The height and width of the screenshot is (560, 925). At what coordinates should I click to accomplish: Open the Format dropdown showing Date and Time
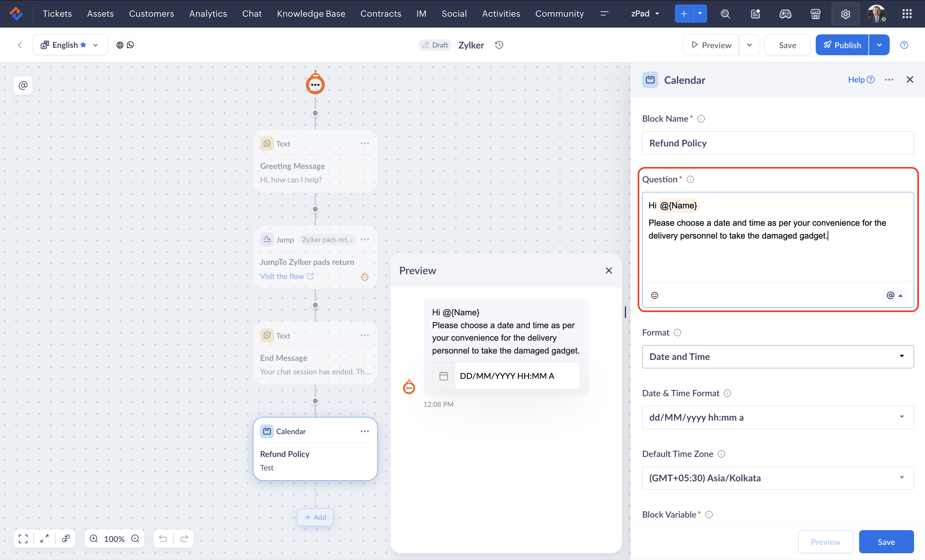777,356
